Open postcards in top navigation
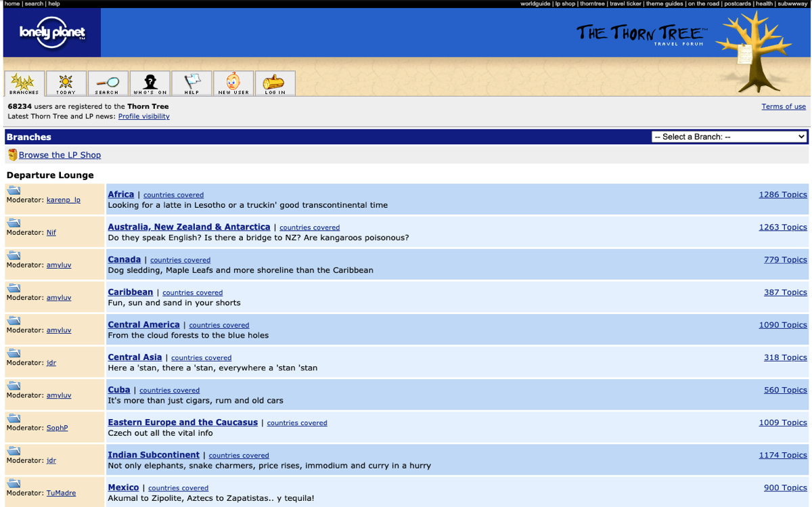Viewport: 812px width, 507px height. [738, 4]
